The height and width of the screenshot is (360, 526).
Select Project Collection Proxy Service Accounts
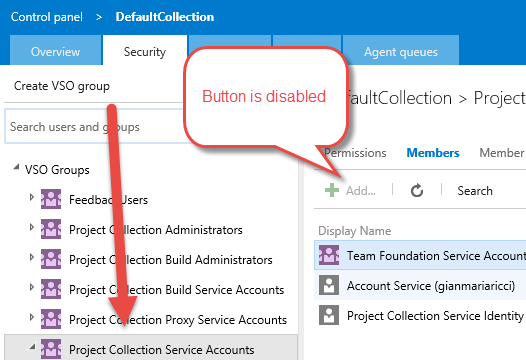pyautogui.click(x=178, y=320)
